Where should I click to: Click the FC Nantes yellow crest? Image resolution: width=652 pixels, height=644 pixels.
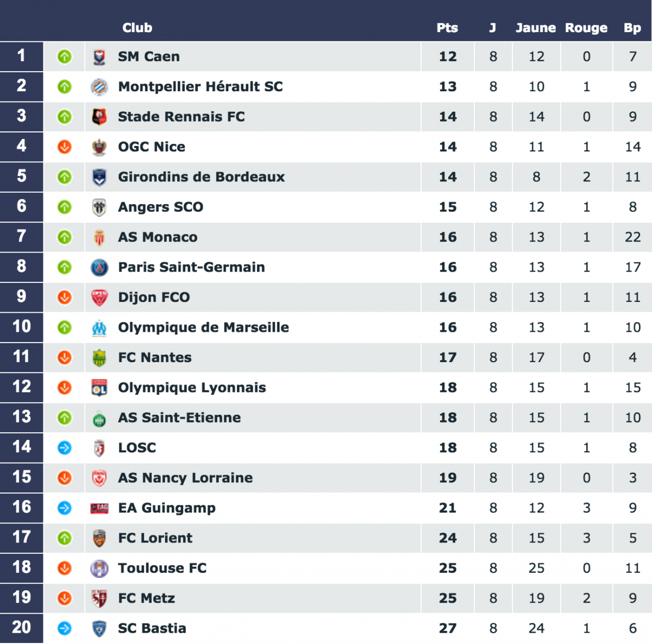click(x=99, y=357)
